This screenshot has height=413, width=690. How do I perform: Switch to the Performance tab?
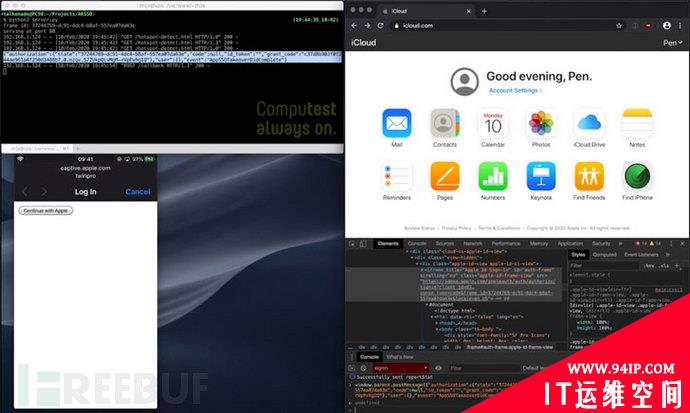[506, 243]
